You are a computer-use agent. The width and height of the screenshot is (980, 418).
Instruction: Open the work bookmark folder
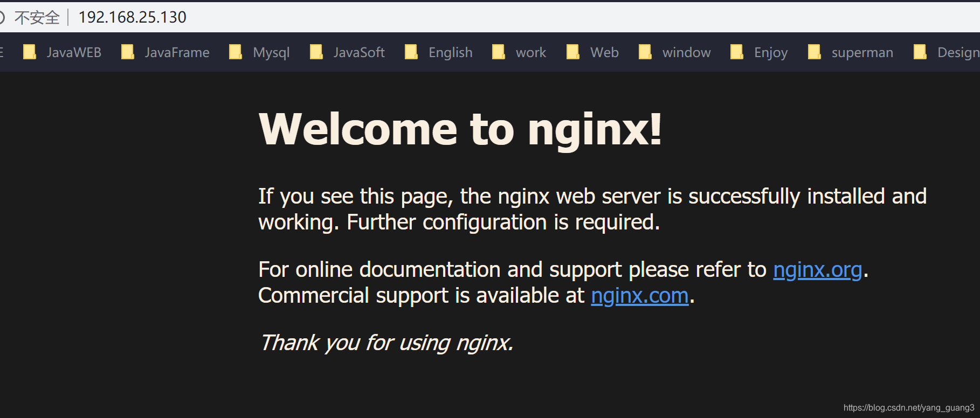pos(519,52)
